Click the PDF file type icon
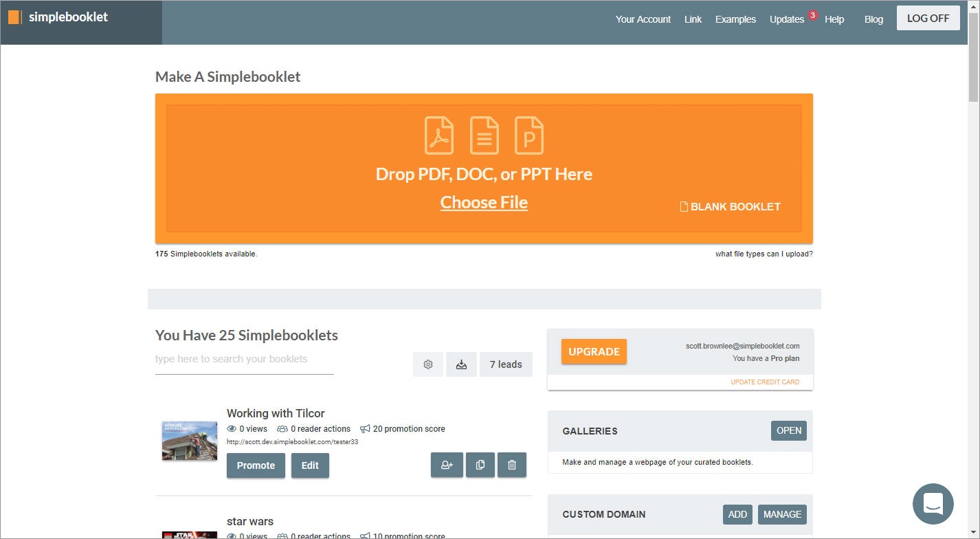 click(439, 135)
